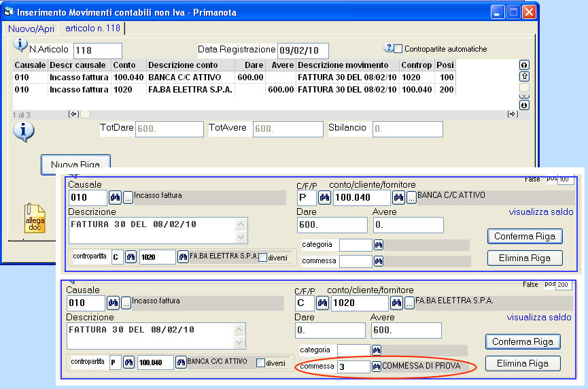
Task: Click pos field showing 200
Action: 565,285
